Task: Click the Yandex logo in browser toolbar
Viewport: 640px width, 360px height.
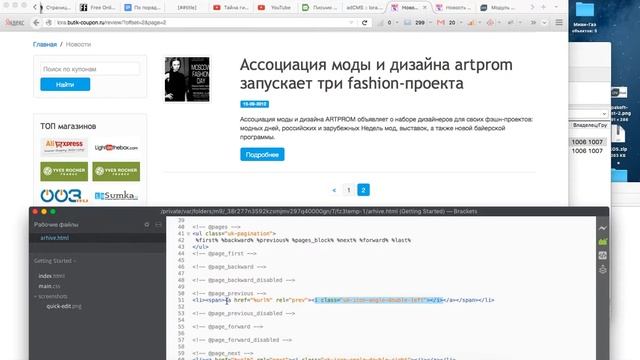Action: click(x=15, y=22)
